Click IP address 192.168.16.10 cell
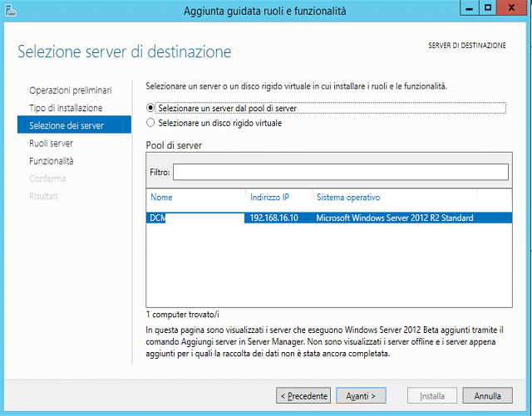Image resolution: width=532 pixels, height=416 pixels. [273, 218]
